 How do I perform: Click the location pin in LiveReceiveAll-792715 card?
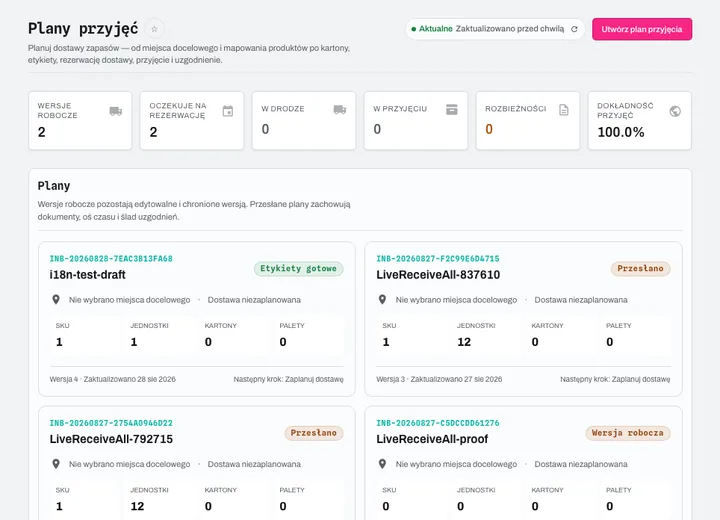click(56, 464)
